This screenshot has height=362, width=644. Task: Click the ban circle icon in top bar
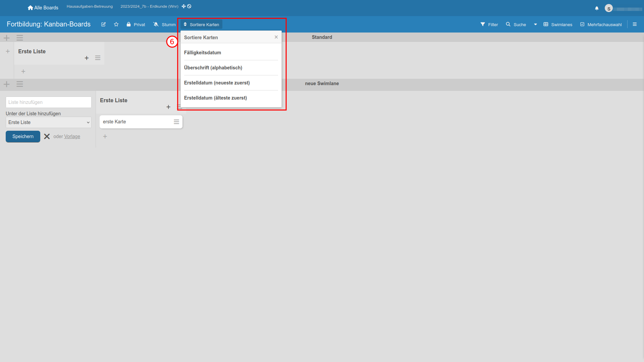pos(189,6)
